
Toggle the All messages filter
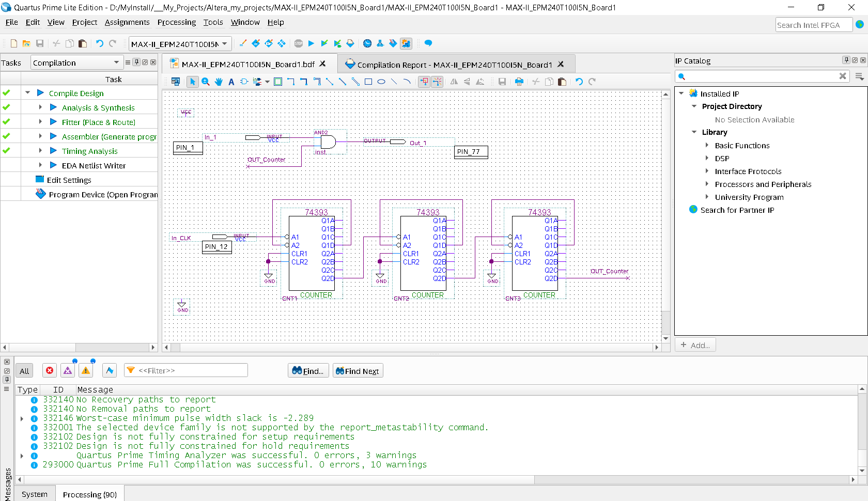[x=24, y=371]
